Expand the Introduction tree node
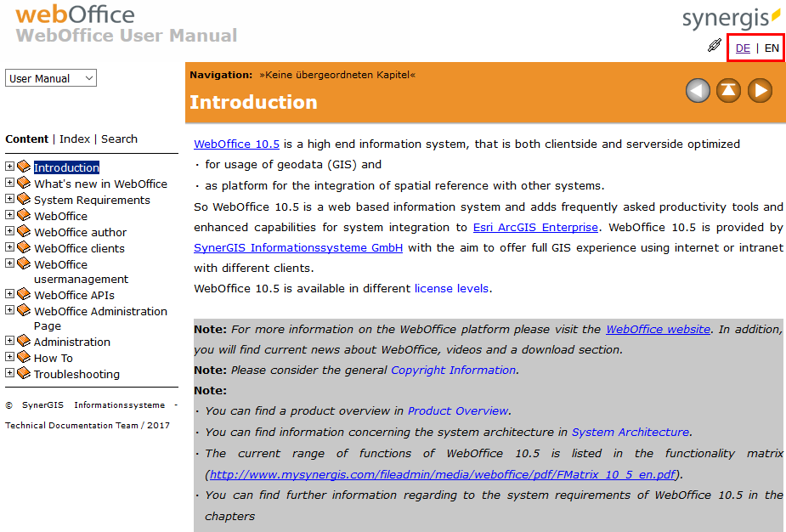This screenshot has width=786, height=532. tap(9, 166)
